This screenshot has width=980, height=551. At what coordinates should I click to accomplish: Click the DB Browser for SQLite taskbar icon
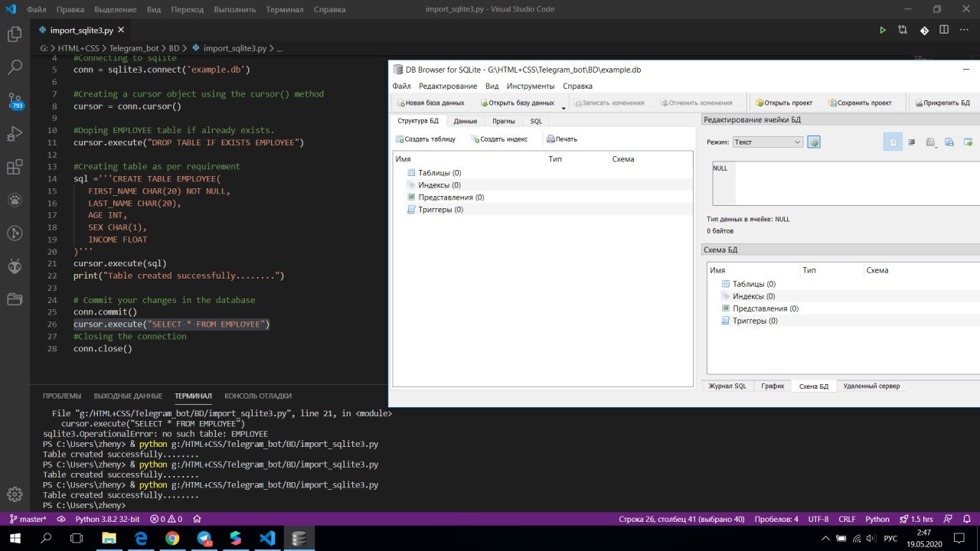(299, 539)
